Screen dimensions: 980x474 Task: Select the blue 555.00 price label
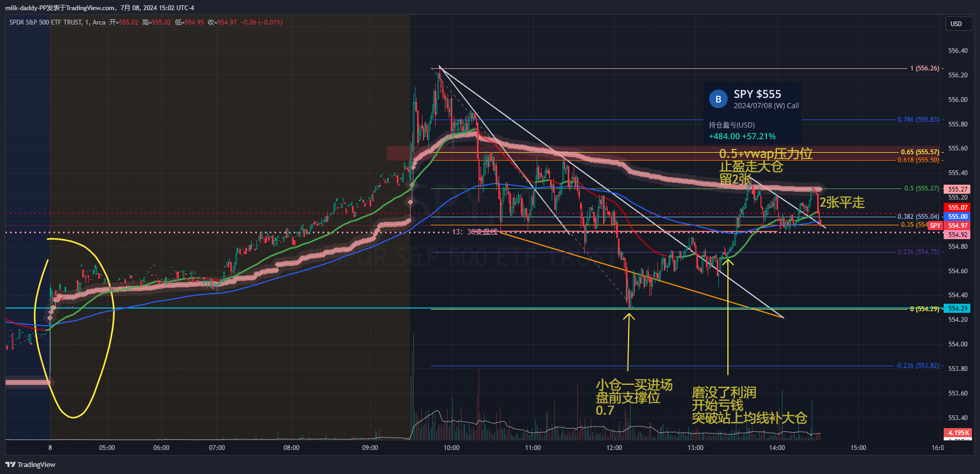click(958, 217)
